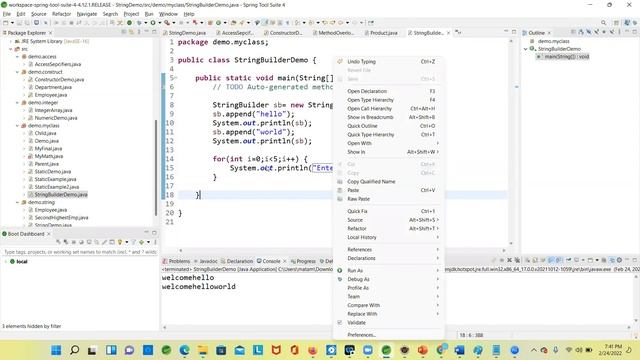The image size is (640, 360).
Task: Click the Debug As bug icon in context menu
Action: [340, 279]
